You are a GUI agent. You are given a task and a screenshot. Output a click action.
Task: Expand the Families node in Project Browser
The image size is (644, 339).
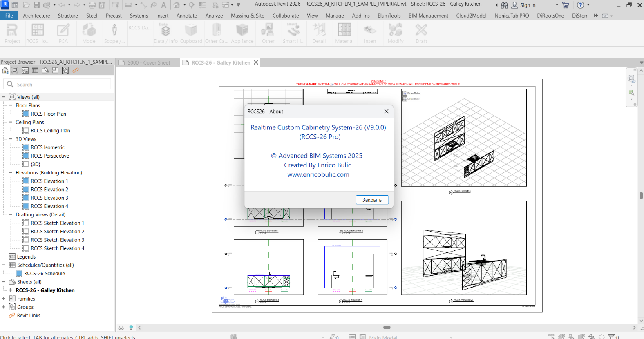(4, 299)
